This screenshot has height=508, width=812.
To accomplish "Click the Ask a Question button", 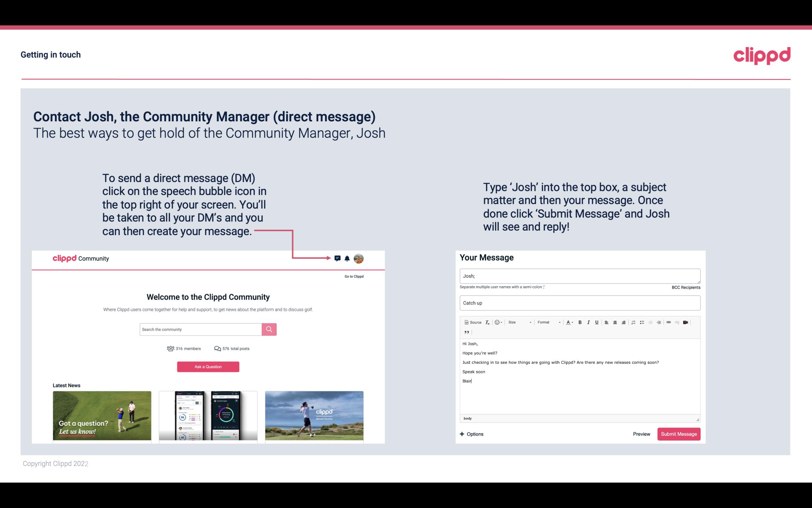I will (x=208, y=366).
